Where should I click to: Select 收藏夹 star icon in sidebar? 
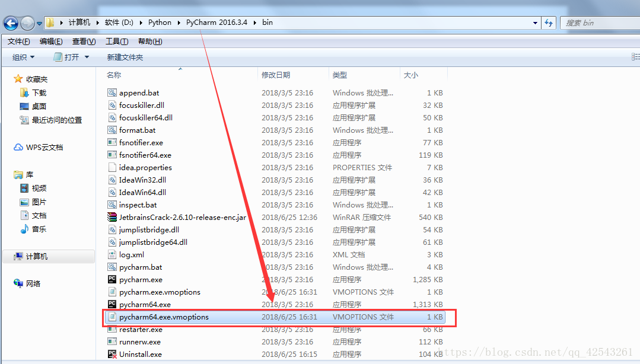[x=18, y=78]
